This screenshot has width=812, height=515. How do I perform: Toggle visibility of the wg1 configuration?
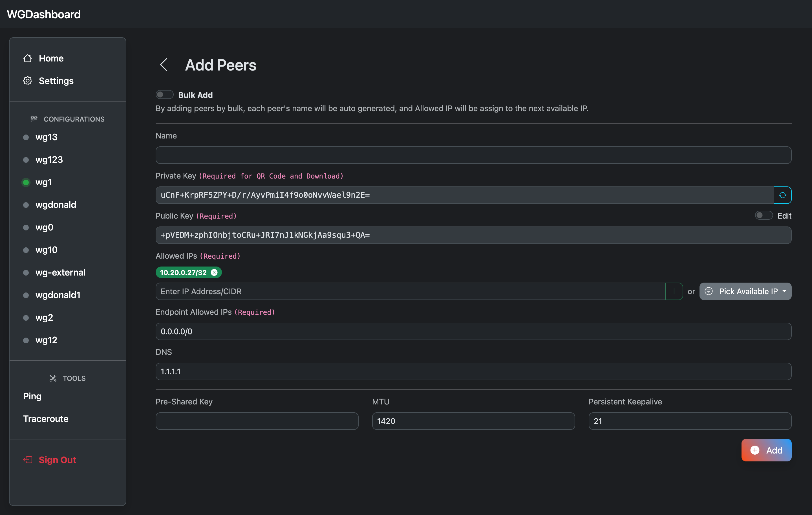pyautogui.click(x=26, y=182)
